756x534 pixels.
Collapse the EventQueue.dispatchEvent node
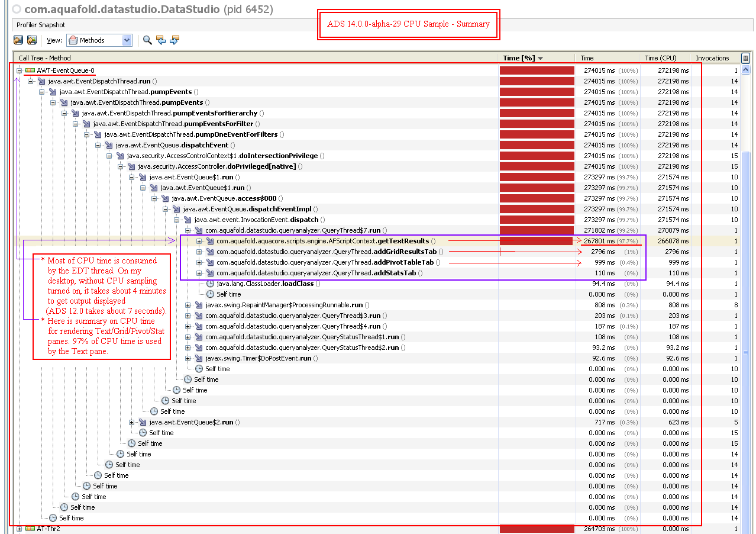pos(98,145)
